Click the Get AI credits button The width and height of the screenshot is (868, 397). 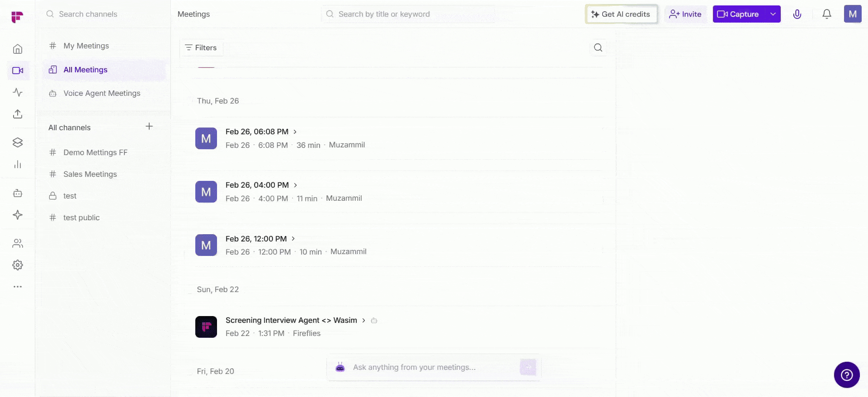click(621, 14)
